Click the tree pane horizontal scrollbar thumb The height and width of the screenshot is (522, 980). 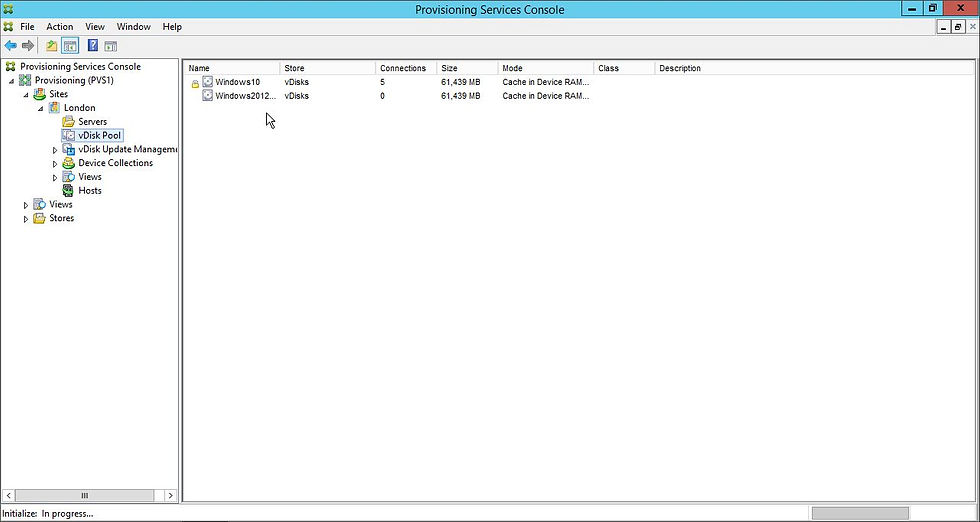click(84, 495)
